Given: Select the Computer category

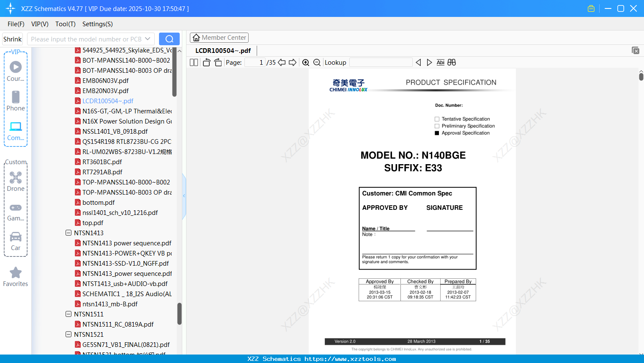Looking at the screenshot, I should pyautogui.click(x=16, y=131).
